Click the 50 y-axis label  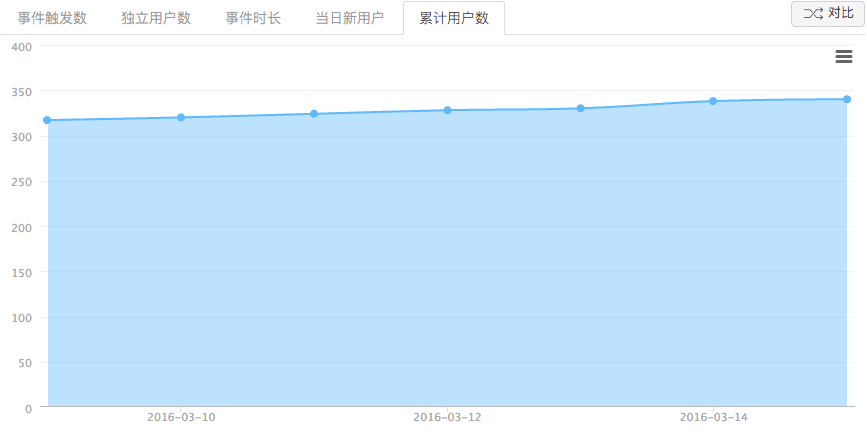25,363
